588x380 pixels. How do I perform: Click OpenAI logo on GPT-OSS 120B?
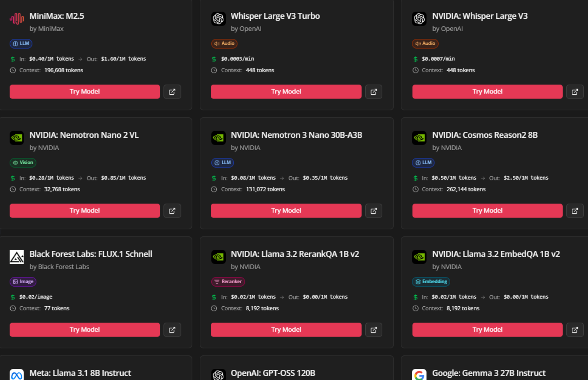tap(218, 375)
